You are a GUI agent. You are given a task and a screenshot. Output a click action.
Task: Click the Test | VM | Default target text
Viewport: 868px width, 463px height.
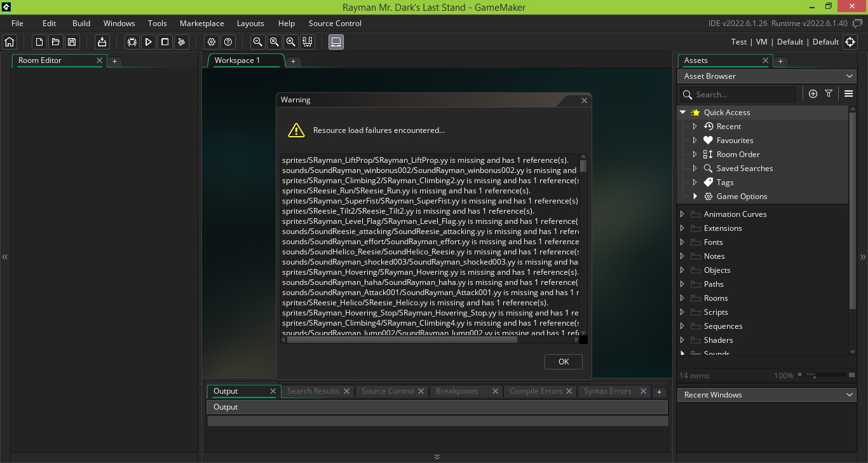[x=785, y=42]
